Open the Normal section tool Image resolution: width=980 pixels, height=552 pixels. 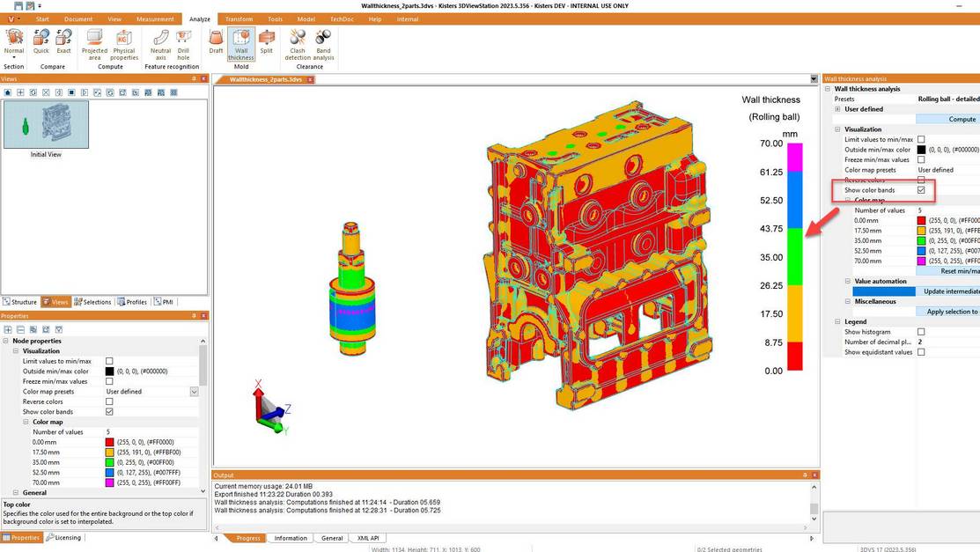14,42
